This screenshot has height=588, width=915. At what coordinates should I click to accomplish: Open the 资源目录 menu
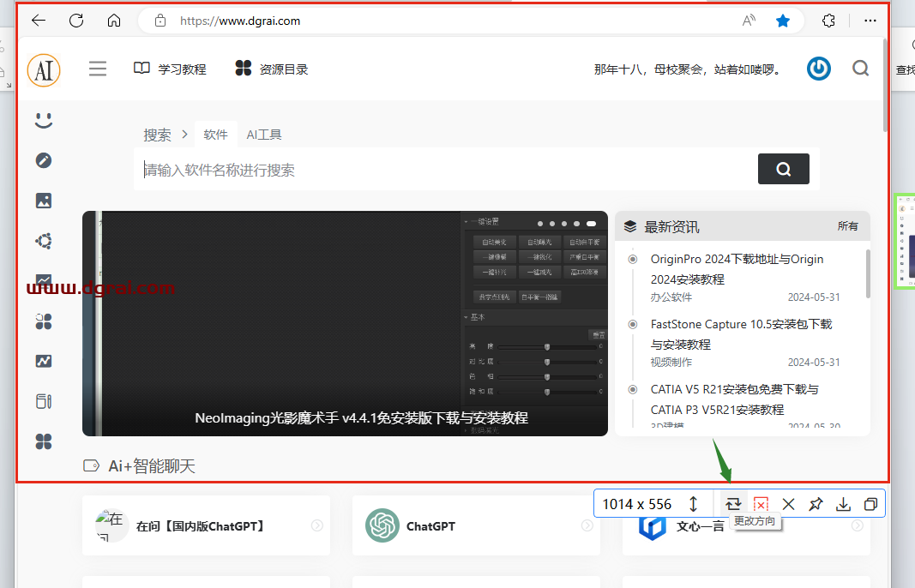click(271, 69)
